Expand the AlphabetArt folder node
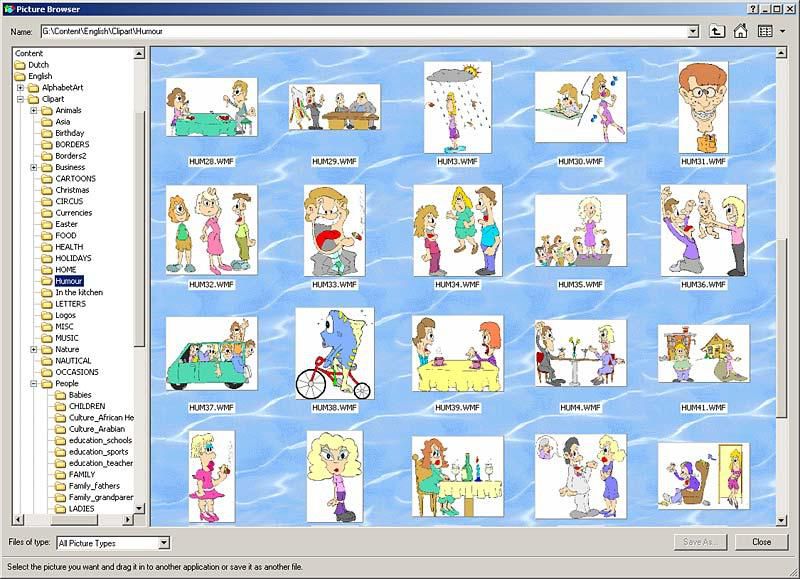The image size is (800, 579). [20, 87]
